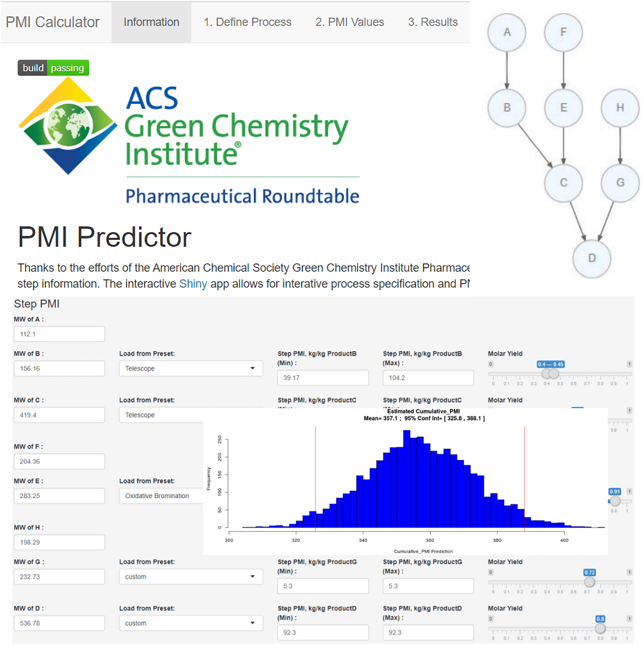Click node G in the process diagram
This screenshot has height=645, width=644.
(620, 182)
